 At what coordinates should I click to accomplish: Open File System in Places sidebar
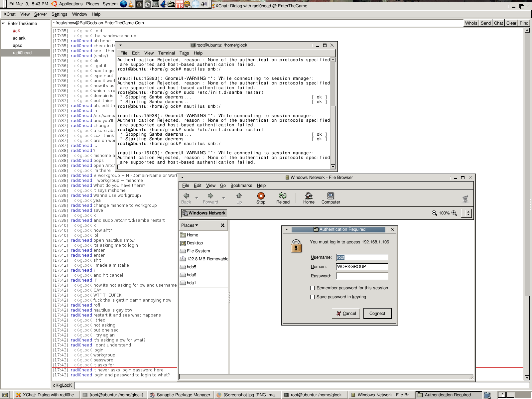[203, 251]
